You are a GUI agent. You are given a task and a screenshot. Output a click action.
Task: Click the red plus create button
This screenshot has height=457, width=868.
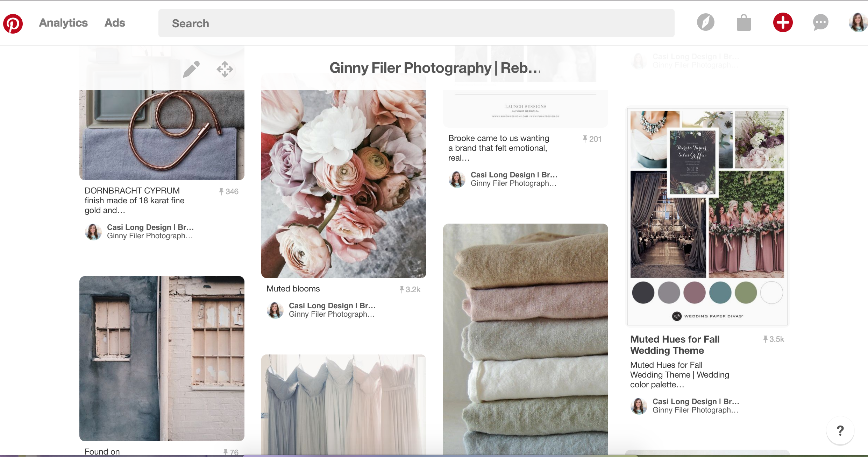tap(783, 23)
